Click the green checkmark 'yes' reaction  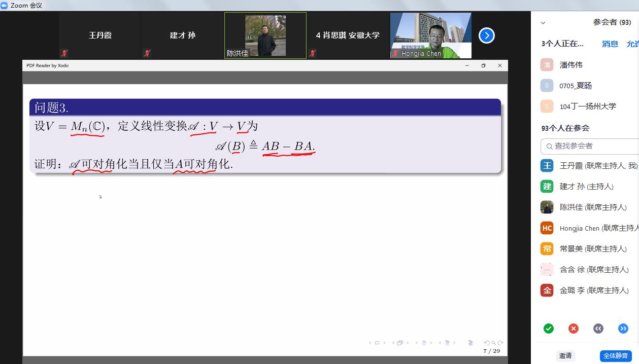pos(548,329)
